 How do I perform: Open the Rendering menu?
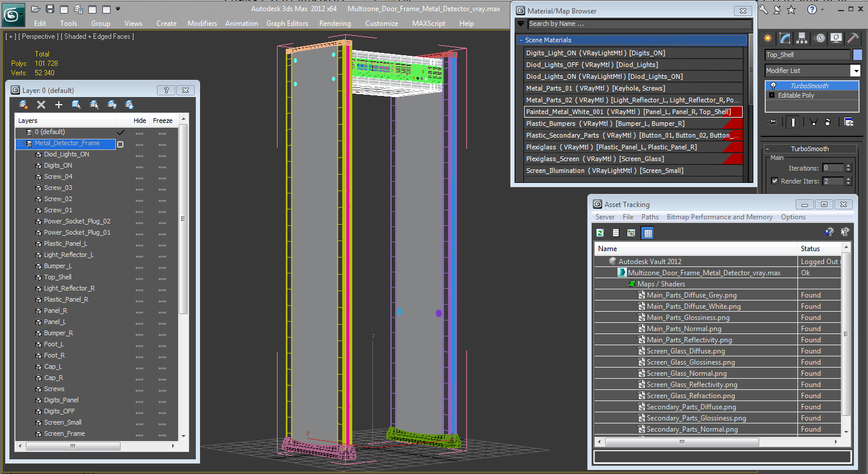335,24
